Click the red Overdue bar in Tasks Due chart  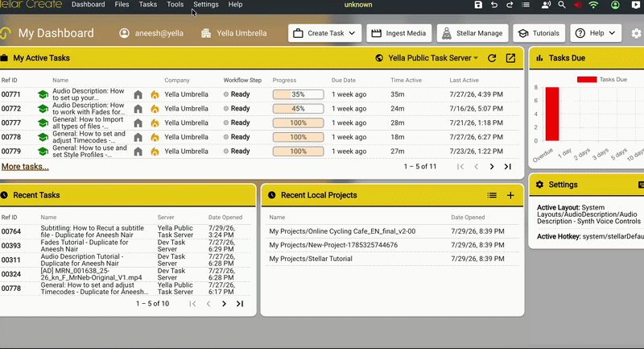[x=552, y=114]
